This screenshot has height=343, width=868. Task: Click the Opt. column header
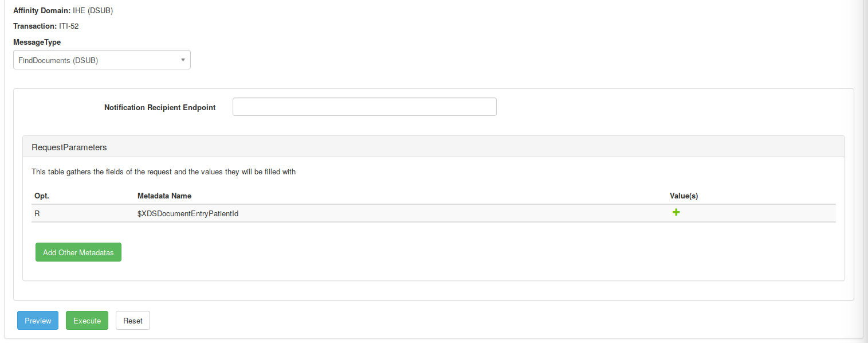(x=42, y=196)
